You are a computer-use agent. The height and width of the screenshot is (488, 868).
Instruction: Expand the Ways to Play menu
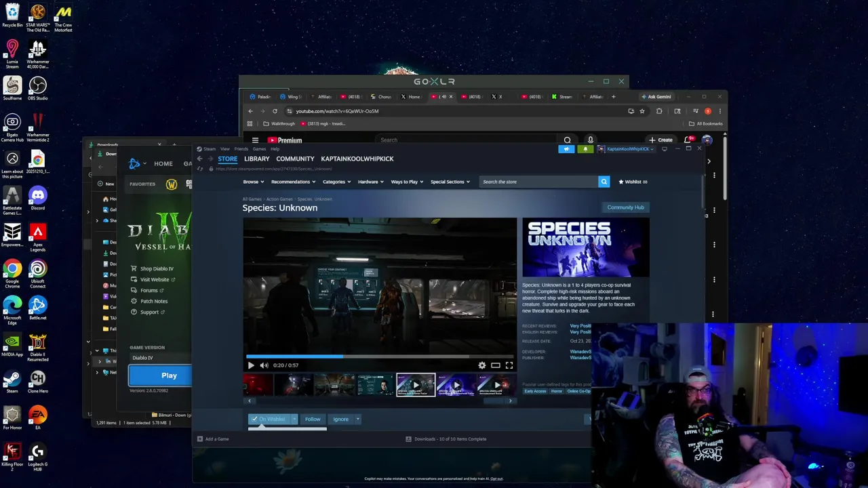tap(406, 182)
